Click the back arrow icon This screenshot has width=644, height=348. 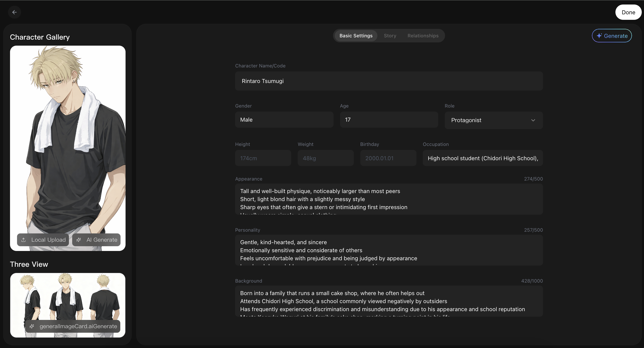click(x=15, y=12)
